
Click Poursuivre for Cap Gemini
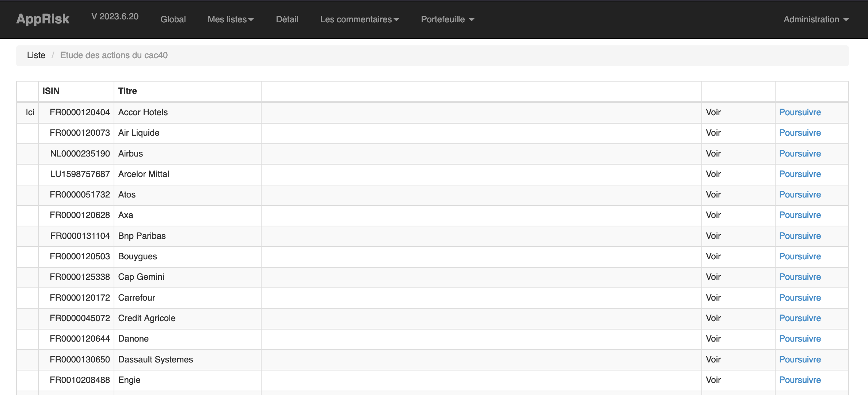[800, 277]
